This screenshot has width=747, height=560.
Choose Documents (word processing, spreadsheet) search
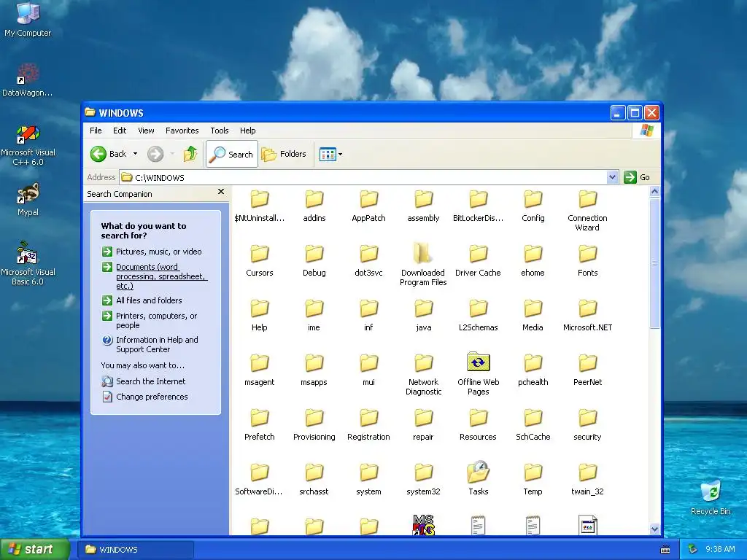pos(155,276)
